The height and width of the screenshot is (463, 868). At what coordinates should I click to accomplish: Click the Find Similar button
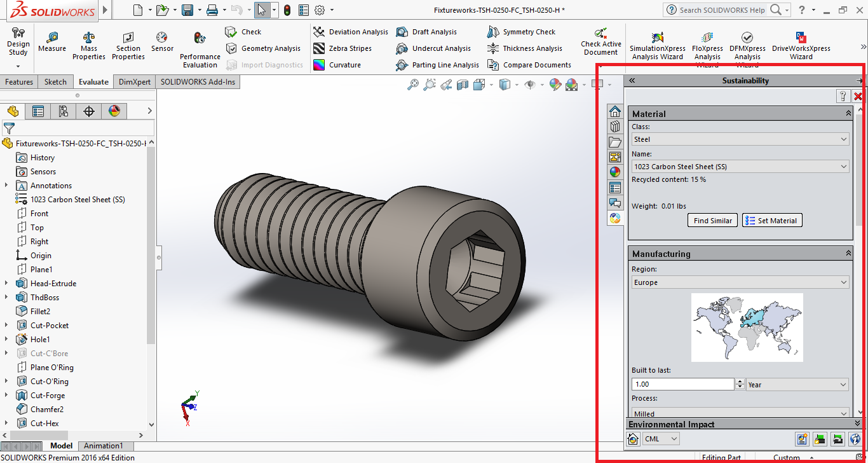pyautogui.click(x=712, y=221)
